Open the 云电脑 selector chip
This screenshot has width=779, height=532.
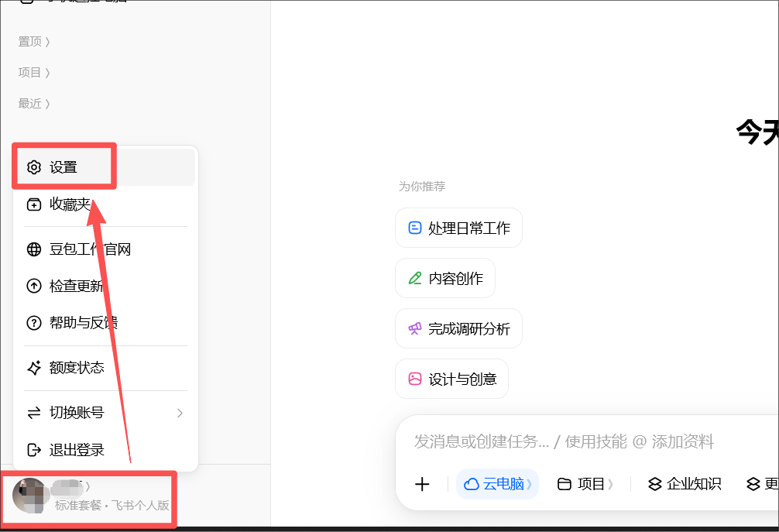click(x=497, y=484)
